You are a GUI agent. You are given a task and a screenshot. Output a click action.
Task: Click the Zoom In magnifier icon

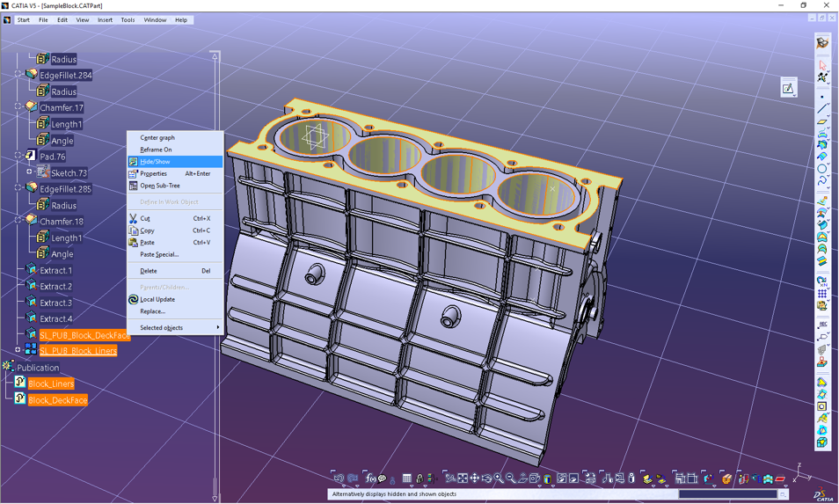(499, 478)
